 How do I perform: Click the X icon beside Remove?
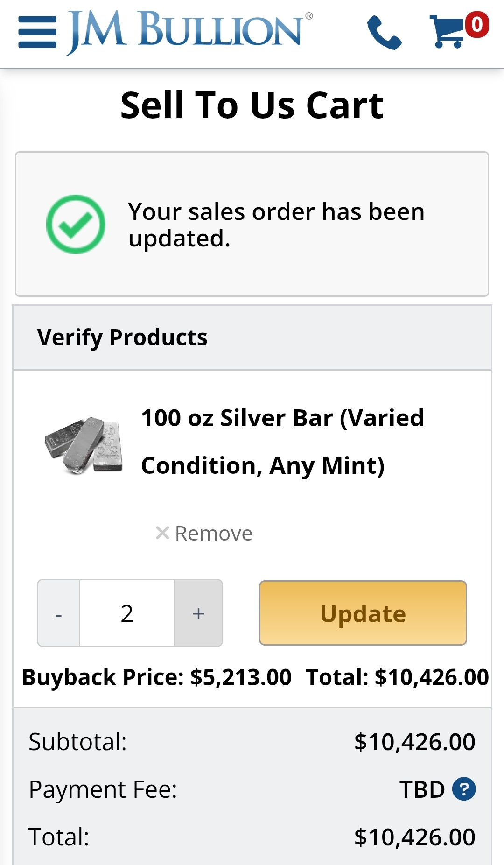pyautogui.click(x=162, y=533)
